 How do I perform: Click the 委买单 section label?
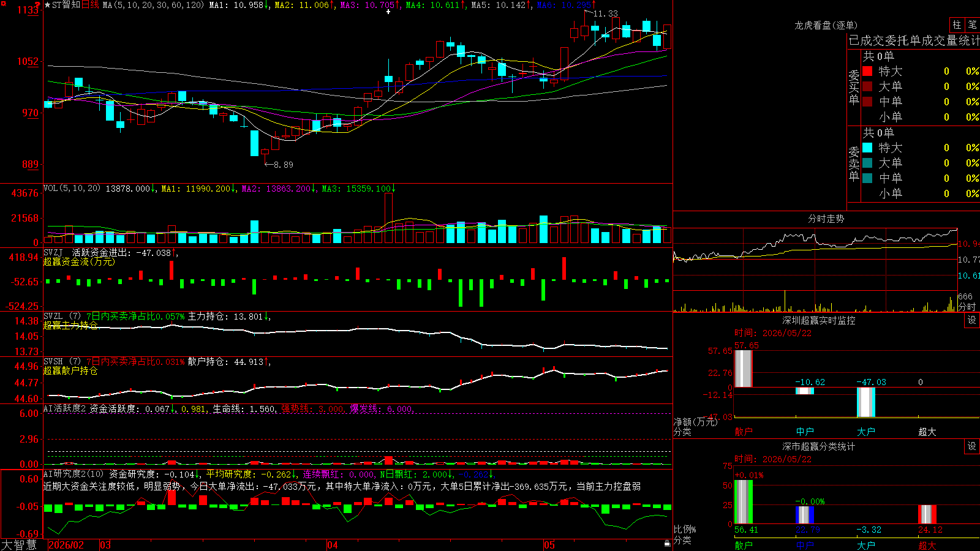854,87
